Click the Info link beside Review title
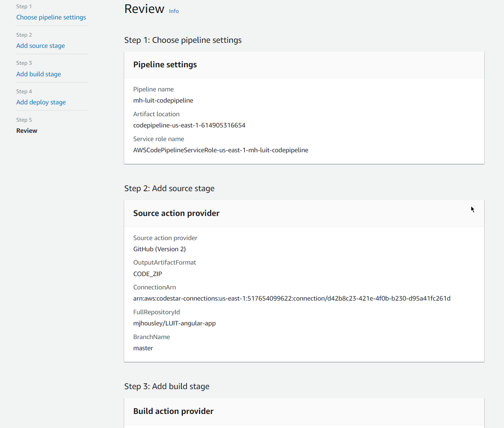This screenshot has height=428, width=504. 174,11
